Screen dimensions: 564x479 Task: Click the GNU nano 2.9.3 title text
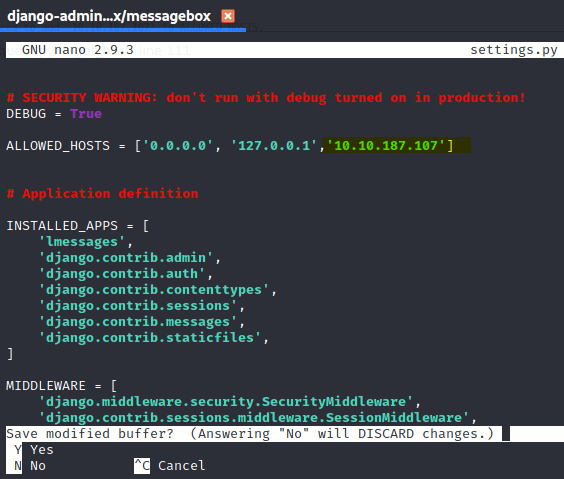coord(78,50)
